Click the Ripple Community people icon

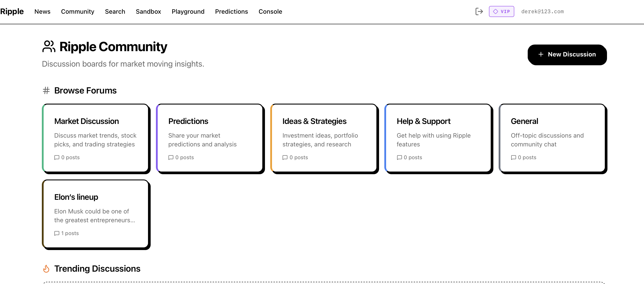tap(48, 47)
